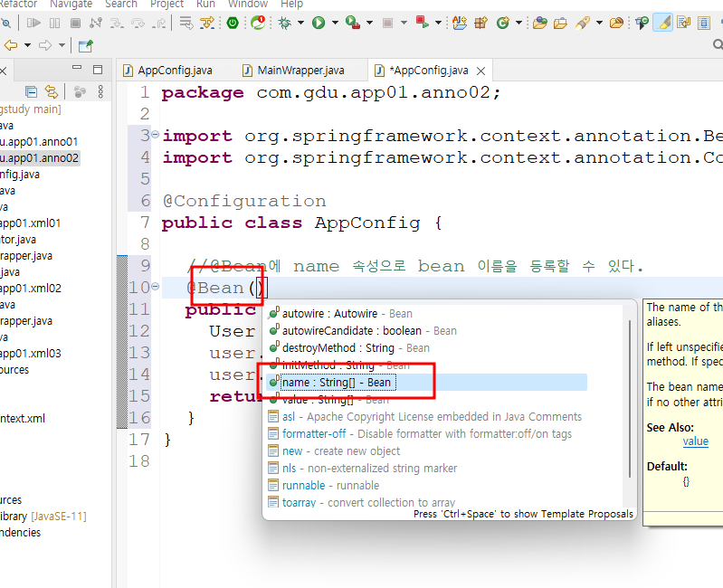Collapse the import block on line 3
This screenshot has height=588, width=723.
pos(156,134)
